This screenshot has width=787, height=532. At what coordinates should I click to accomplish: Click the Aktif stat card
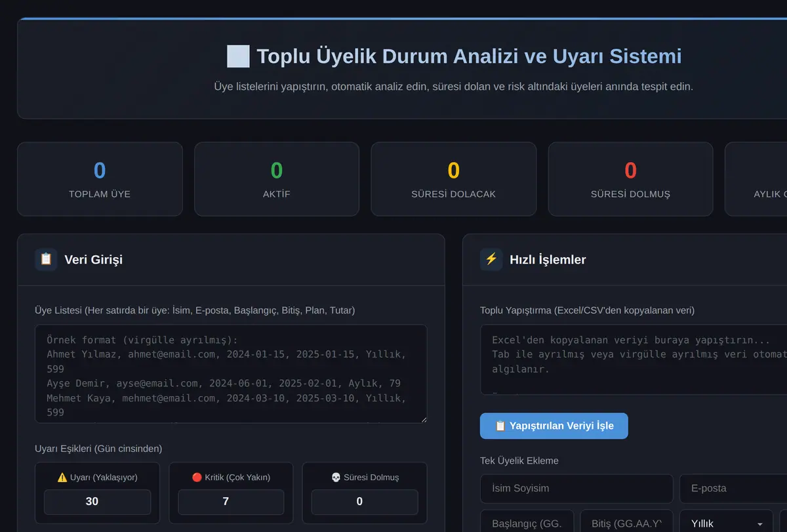pyautogui.click(x=277, y=179)
